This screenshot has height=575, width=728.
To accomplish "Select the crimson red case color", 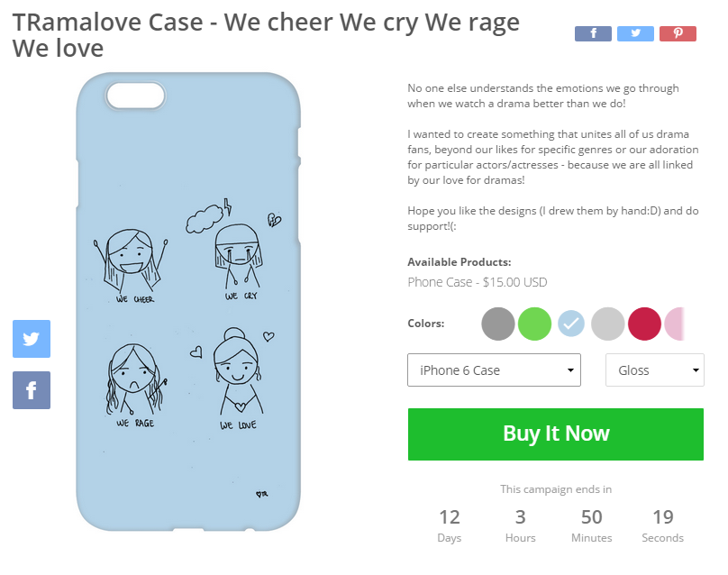I will 644,324.
